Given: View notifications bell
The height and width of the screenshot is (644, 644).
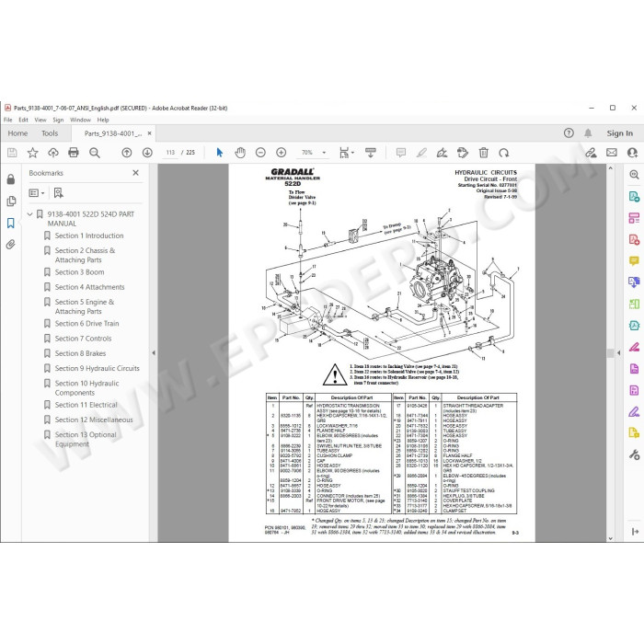Looking at the screenshot, I should [x=588, y=133].
